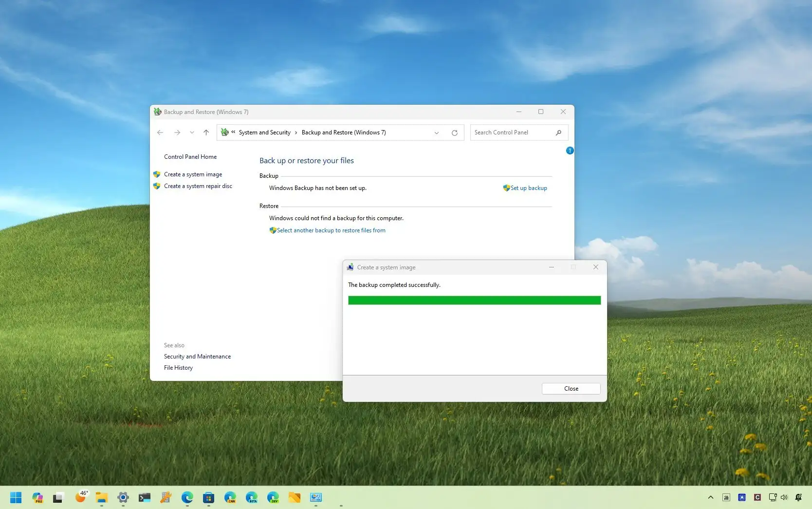Click Control Panel icon in the address bar
812x509 pixels.
pyautogui.click(x=225, y=132)
